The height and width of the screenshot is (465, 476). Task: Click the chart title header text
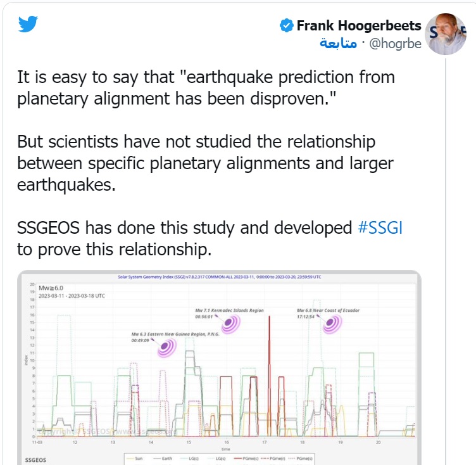click(218, 277)
